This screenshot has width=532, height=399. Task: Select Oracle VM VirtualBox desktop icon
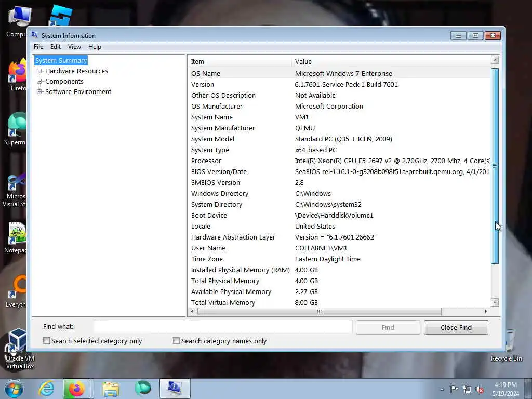click(20, 349)
